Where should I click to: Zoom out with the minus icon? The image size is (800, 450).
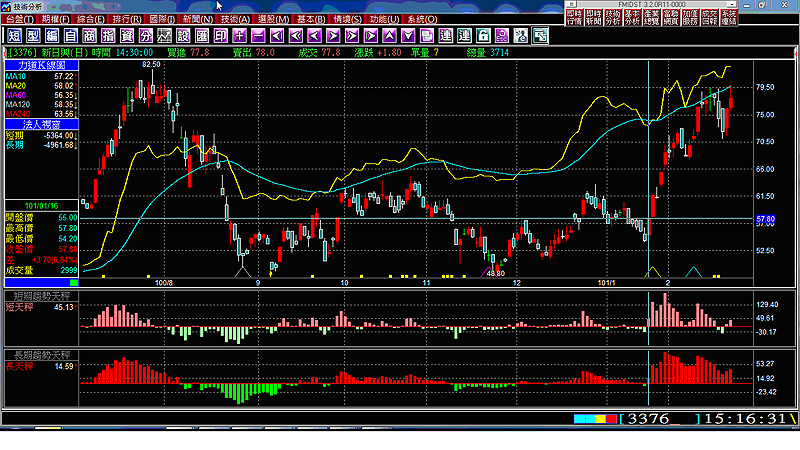coord(258,36)
